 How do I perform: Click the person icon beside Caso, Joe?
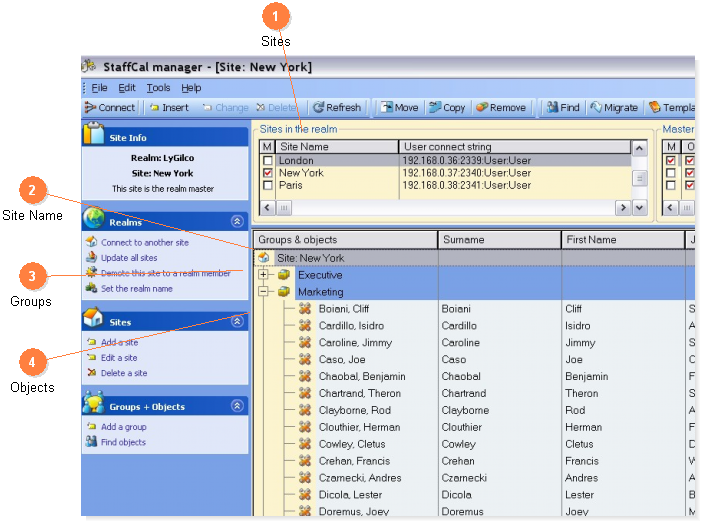(305, 359)
